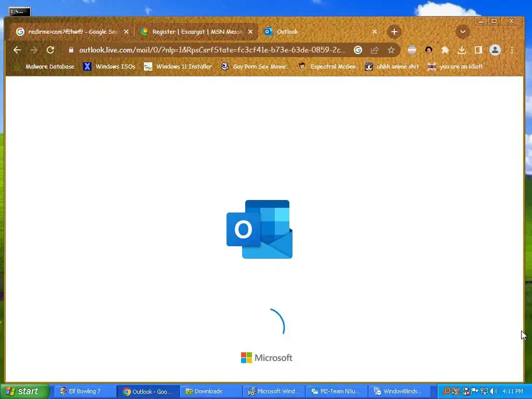This screenshot has height=399, width=532.
Task: Click the address bar URL field
Action: pyautogui.click(x=212, y=50)
